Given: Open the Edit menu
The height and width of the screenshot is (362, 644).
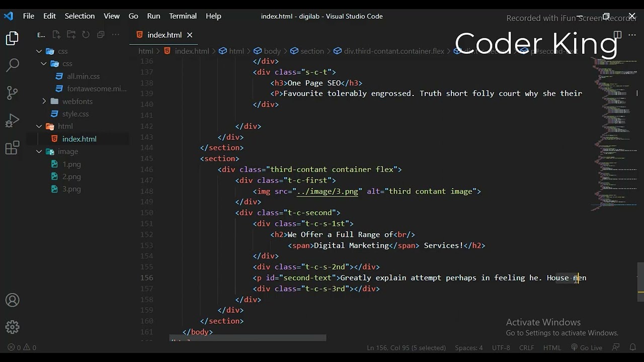Looking at the screenshot, I should click(49, 16).
